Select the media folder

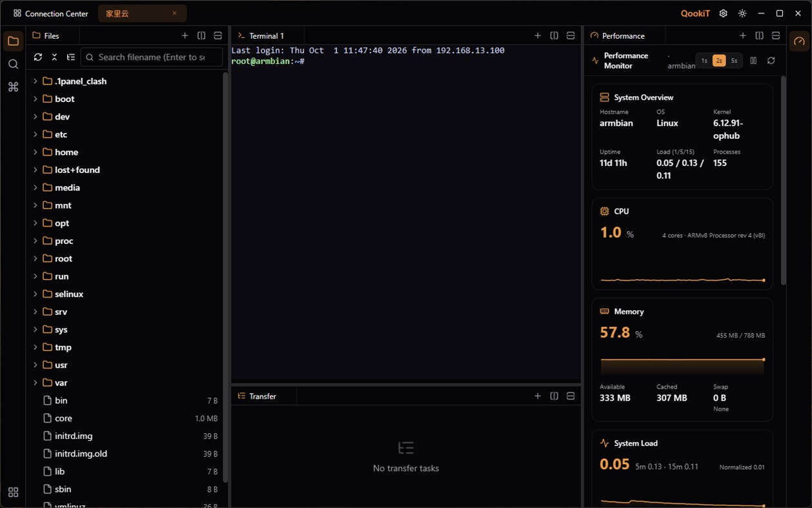click(x=126, y=188)
